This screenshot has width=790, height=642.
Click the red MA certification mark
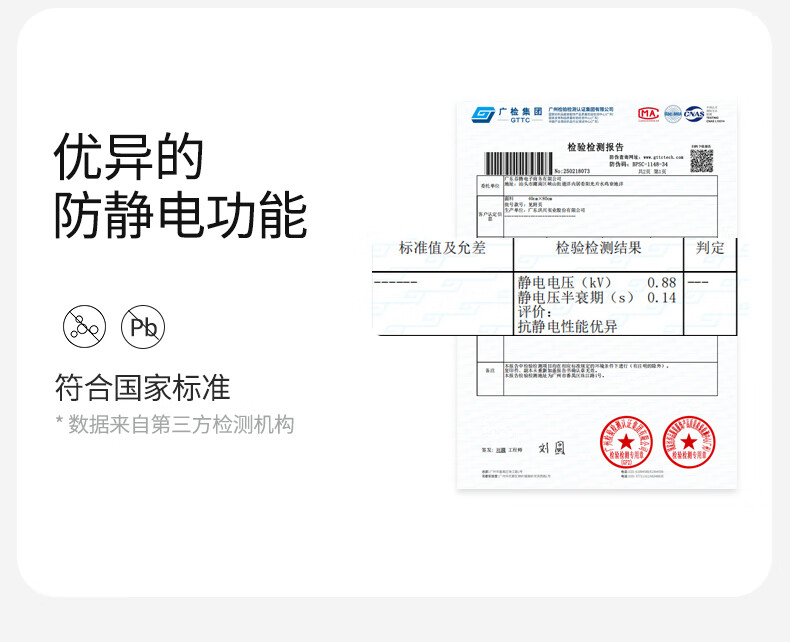pyautogui.click(x=648, y=114)
